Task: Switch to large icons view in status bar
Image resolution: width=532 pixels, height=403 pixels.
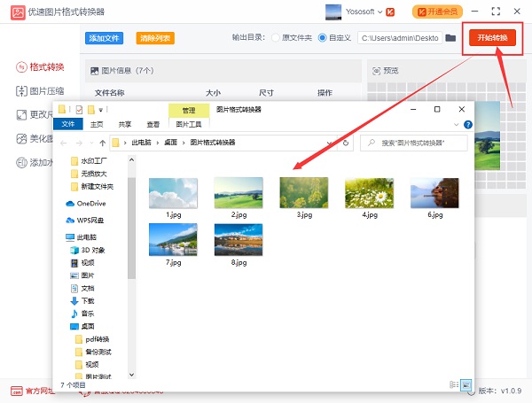Action: coord(465,385)
